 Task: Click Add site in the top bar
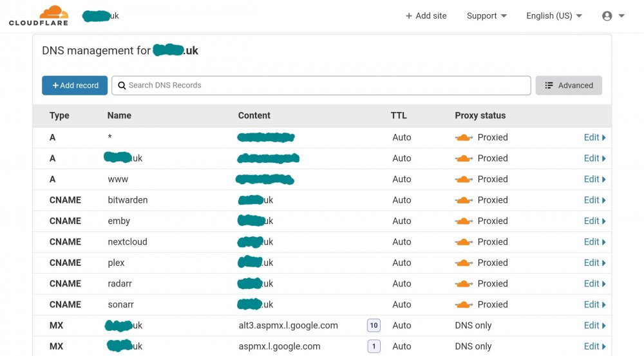[426, 15]
